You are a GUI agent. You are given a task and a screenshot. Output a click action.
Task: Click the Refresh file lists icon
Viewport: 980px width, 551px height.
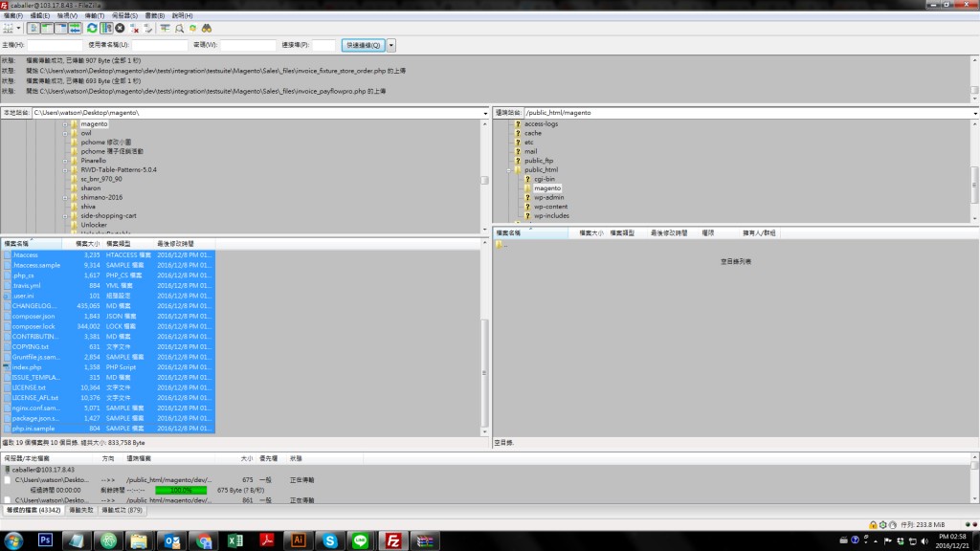(x=92, y=28)
